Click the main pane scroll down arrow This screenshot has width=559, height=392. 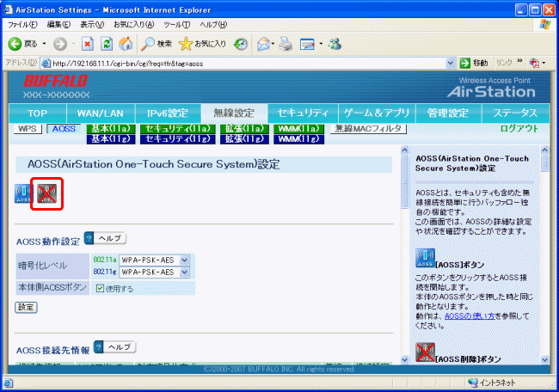404,359
